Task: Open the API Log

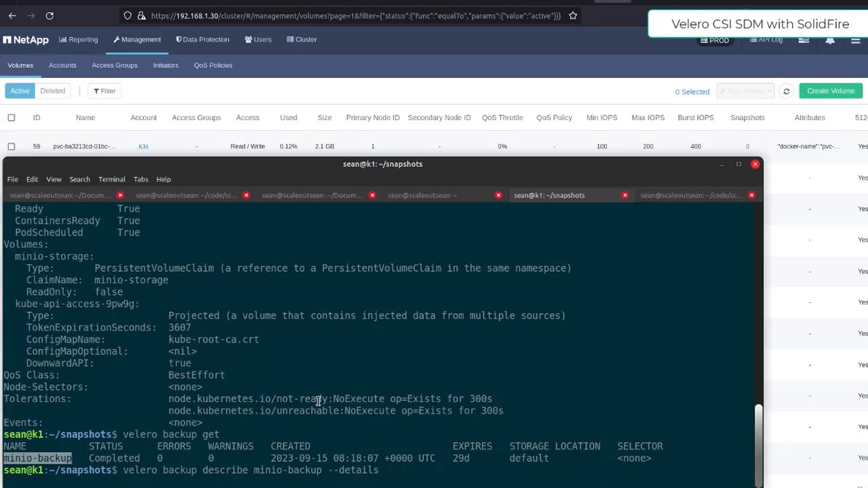Action: 766,40
